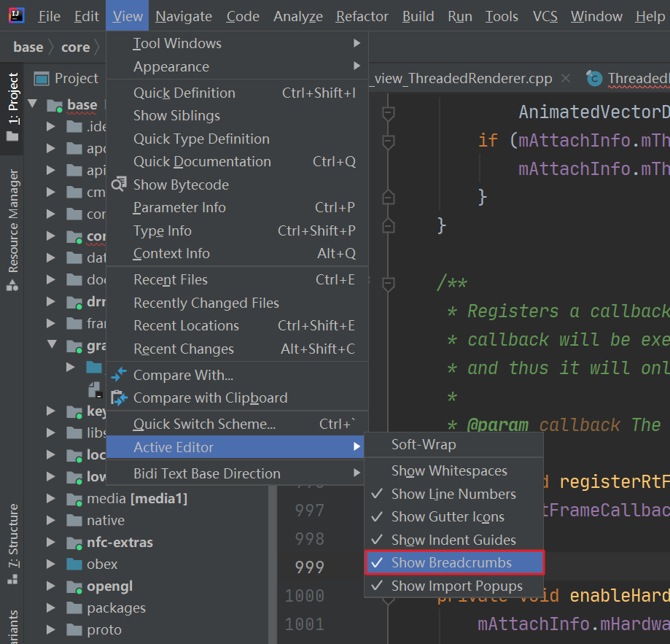The height and width of the screenshot is (644, 670).
Task: Click the Compare with Clipboard icon
Action: (119, 397)
